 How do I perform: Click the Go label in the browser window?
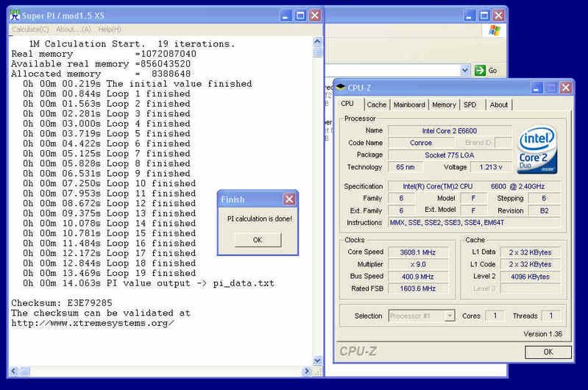[x=492, y=70]
